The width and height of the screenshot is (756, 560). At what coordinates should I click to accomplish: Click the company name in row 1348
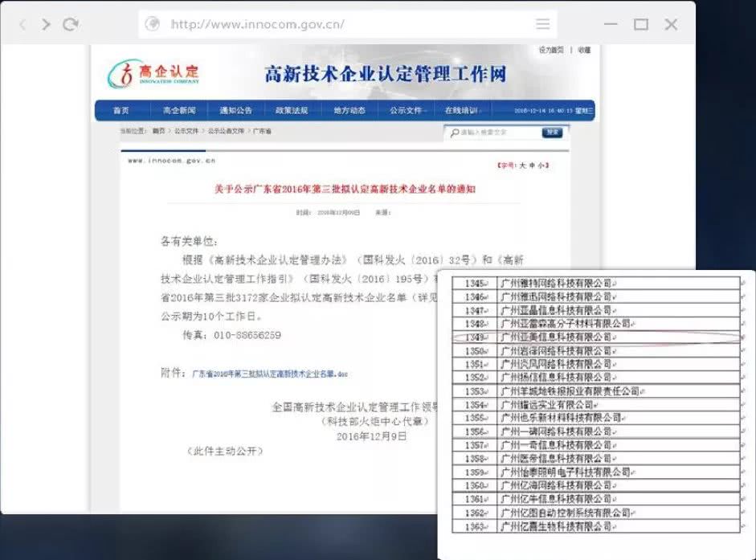click(x=566, y=324)
